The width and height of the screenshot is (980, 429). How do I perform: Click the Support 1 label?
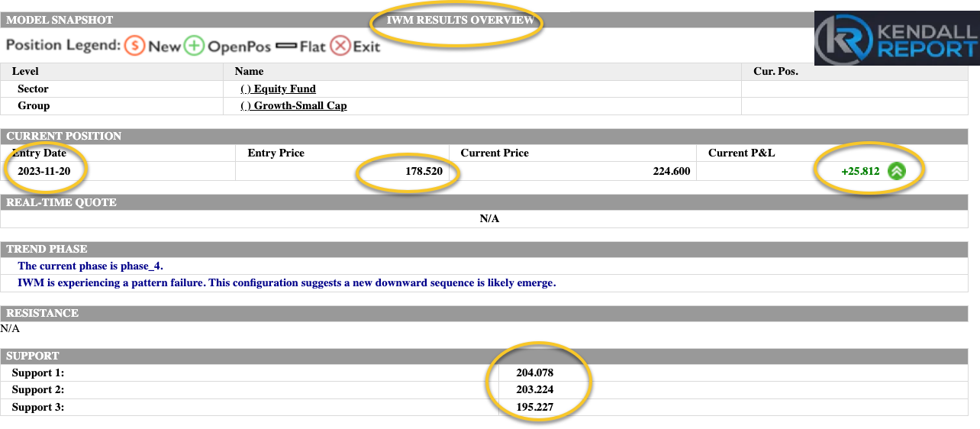click(38, 373)
